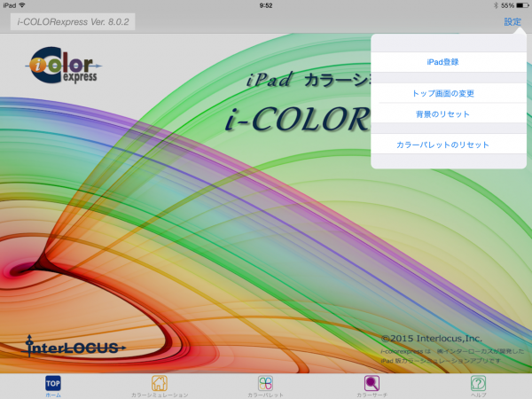Click the i-COLORexpress Ver. 8.0.2 label

click(x=73, y=22)
